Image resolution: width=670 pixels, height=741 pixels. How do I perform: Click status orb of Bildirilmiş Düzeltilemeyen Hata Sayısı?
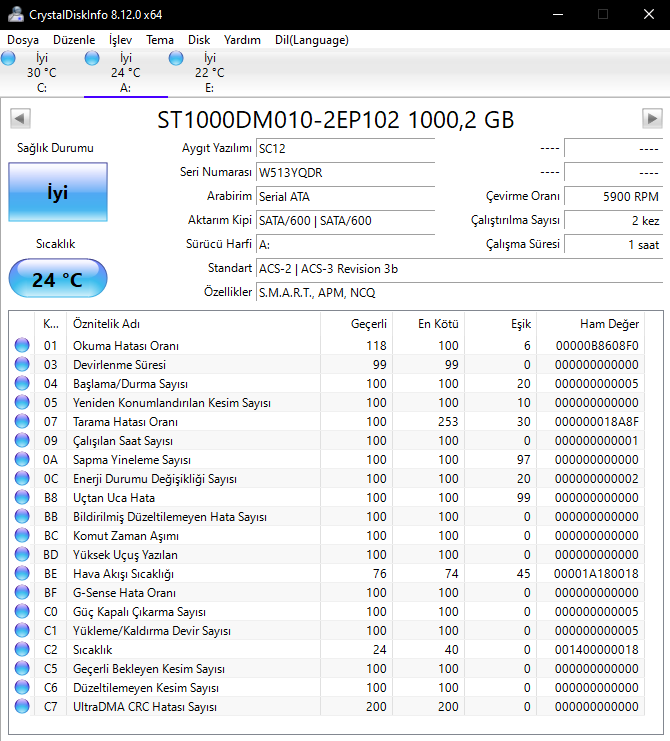[x=22, y=516]
